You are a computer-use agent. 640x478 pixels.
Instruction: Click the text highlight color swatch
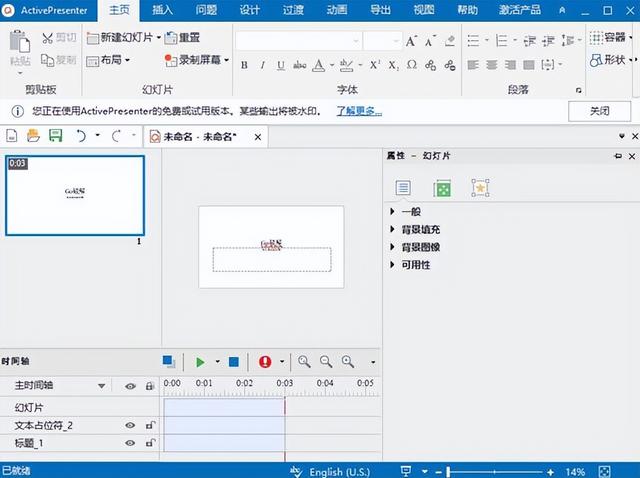(347, 65)
